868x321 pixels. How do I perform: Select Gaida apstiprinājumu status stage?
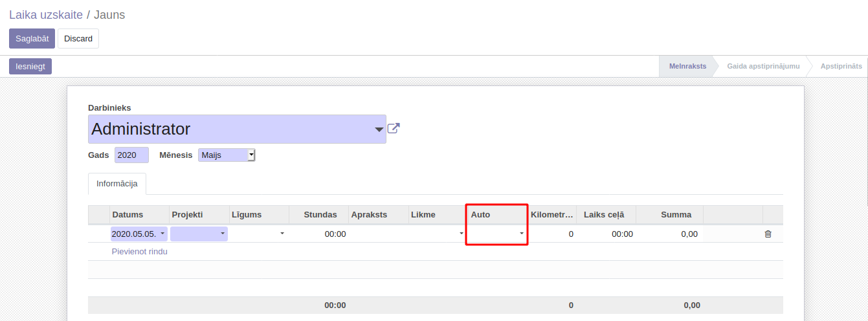[x=763, y=66]
